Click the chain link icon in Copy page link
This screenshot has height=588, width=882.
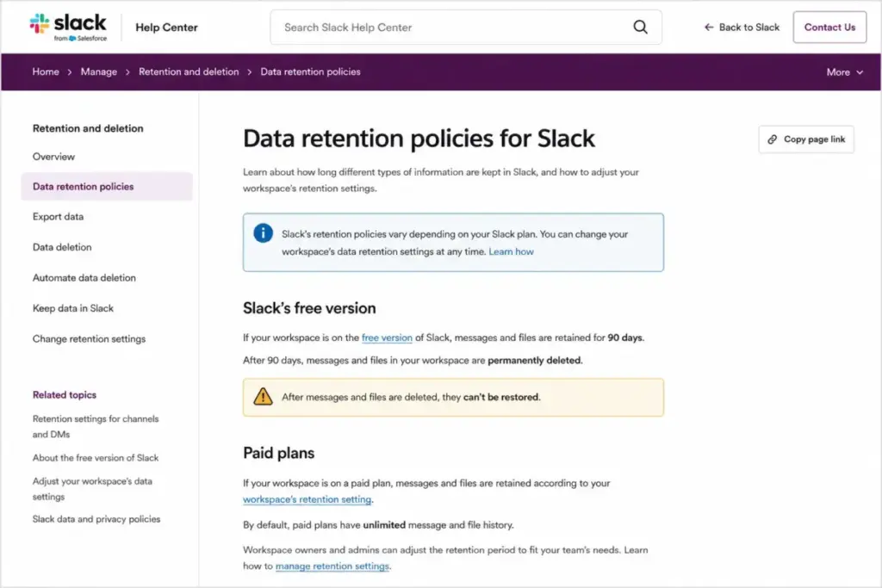773,139
